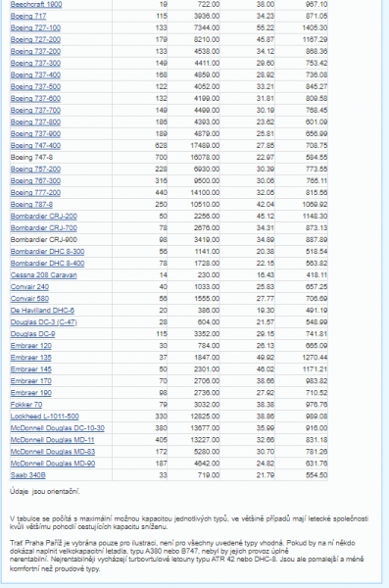Open the Boeing 717 link
Image resolution: width=389 pixels, height=588 pixels.
tap(28, 16)
